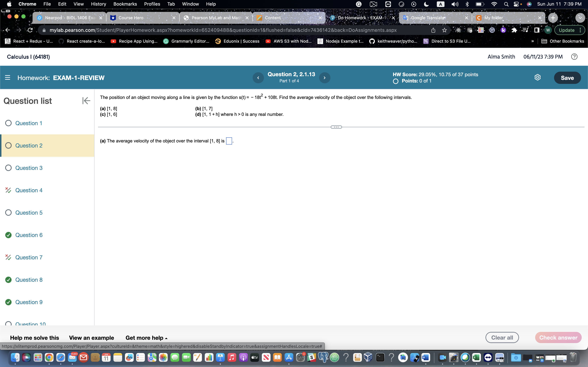Click the Check answer button

pos(558,337)
